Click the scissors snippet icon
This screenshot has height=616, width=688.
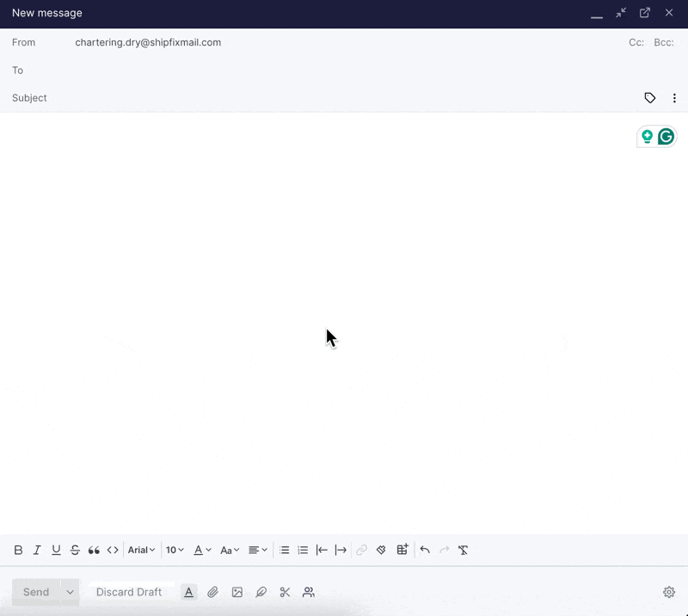coord(285,592)
